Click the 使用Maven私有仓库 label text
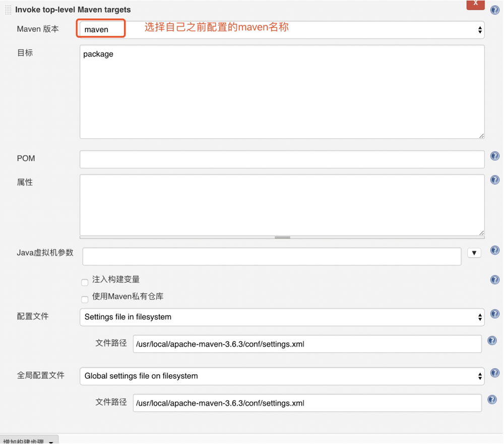Screen dimensions: 504x445 coord(128,297)
